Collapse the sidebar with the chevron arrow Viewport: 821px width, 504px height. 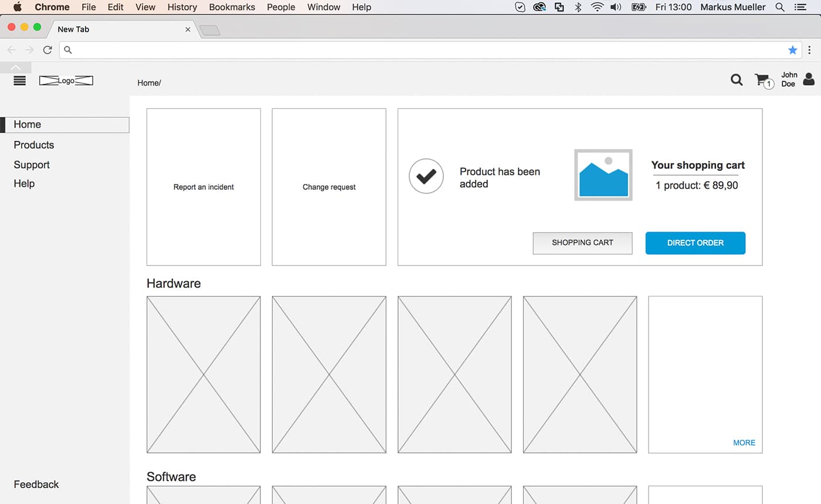pyautogui.click(x=16, y=67)
